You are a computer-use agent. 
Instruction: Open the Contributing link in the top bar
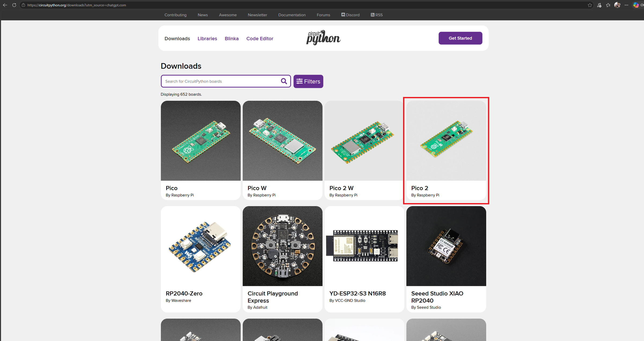175,15
